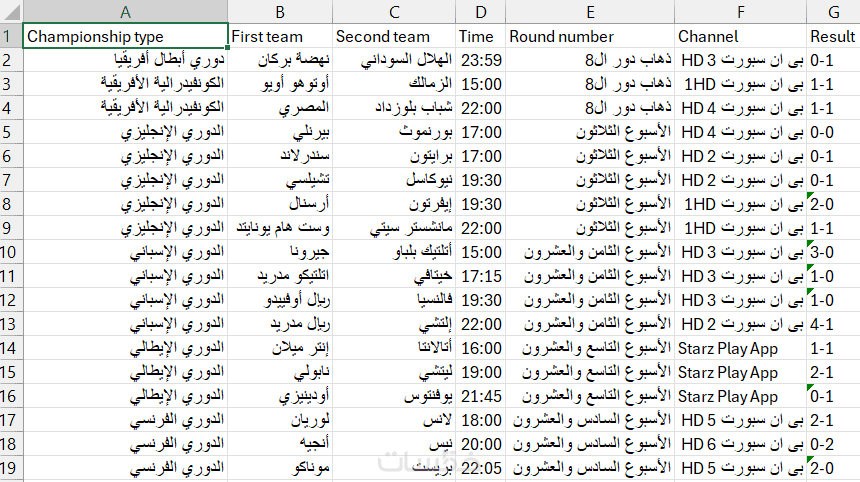Click the time cell showing 17:15
The width and height of the screenshot is (860, 482).
[x=481, y=276]
